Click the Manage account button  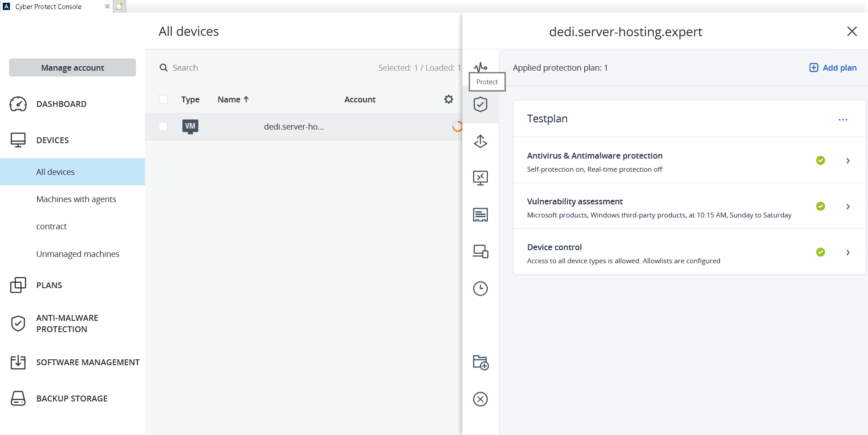73,68
